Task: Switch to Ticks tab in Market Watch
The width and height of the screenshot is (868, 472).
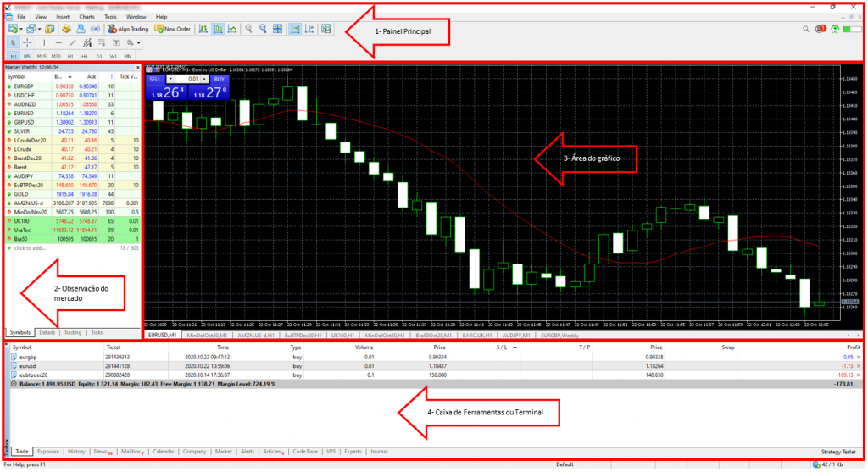Action: [x=97, y=332]
